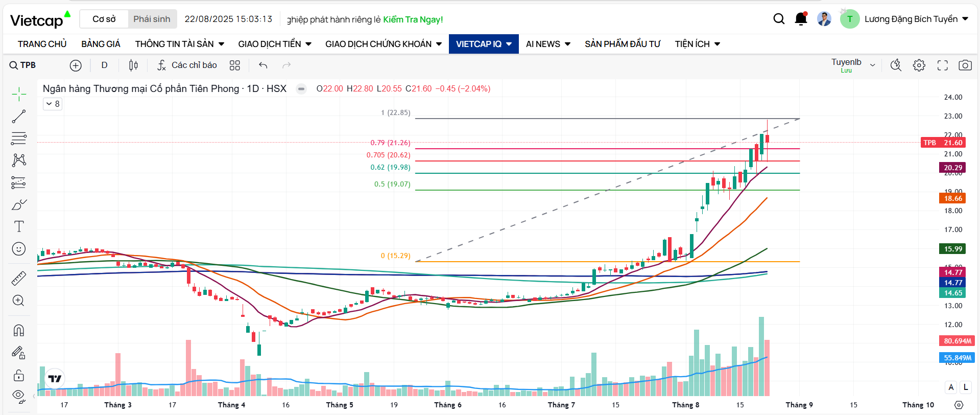The height and width of the screenshot is (415, 980).
Task: Select the ruler measure tool
Action: (x=19, y=278)
